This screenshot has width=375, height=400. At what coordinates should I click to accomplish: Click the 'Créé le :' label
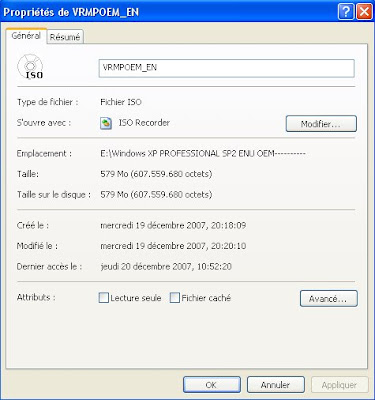tap(33, 226)
